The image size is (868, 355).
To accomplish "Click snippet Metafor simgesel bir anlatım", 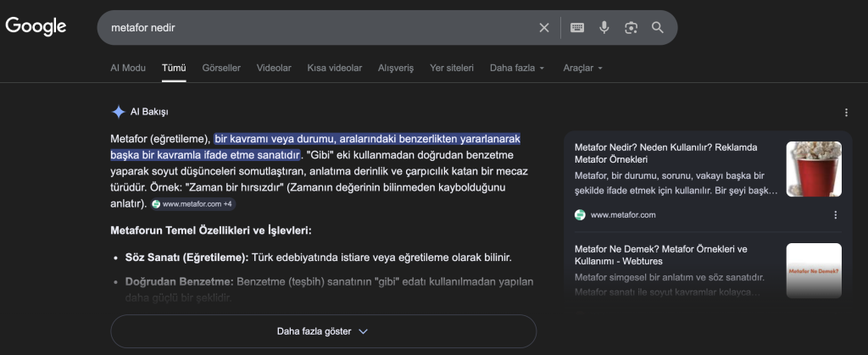I will coord(670,285).
